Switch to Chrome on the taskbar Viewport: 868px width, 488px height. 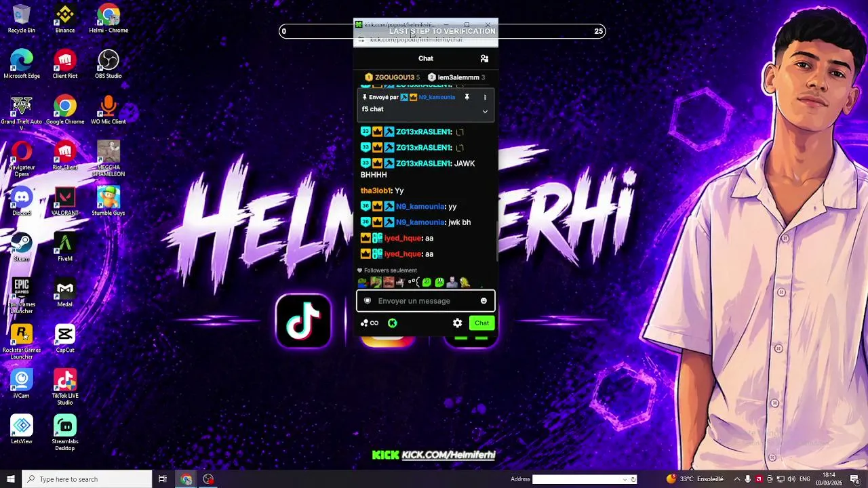[186, 479]
